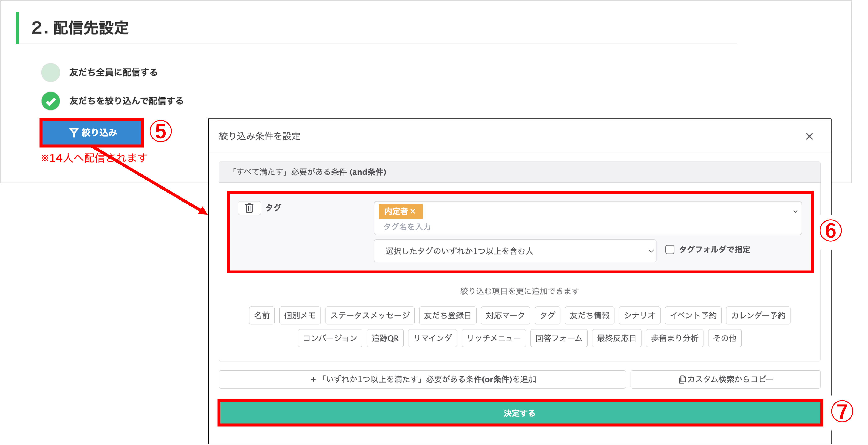Add カレンダー予約 filter item
The height and width of the screenshot is (445, 868).
pyautogui.click(x=758, y=315)
